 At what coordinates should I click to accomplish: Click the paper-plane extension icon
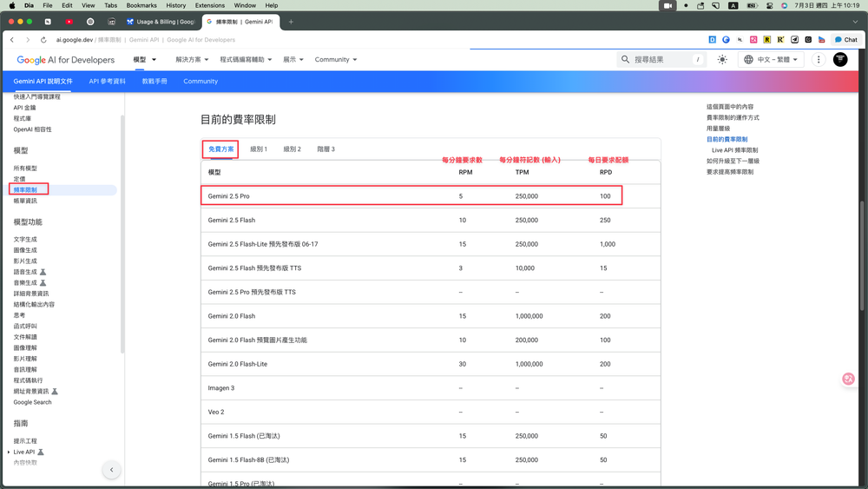point(794,40)
